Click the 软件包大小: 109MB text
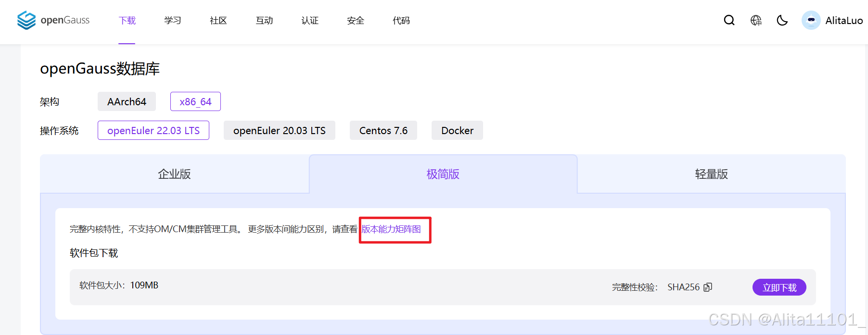The width and height of the screenshot is (868, 335). tap(119, 285)
